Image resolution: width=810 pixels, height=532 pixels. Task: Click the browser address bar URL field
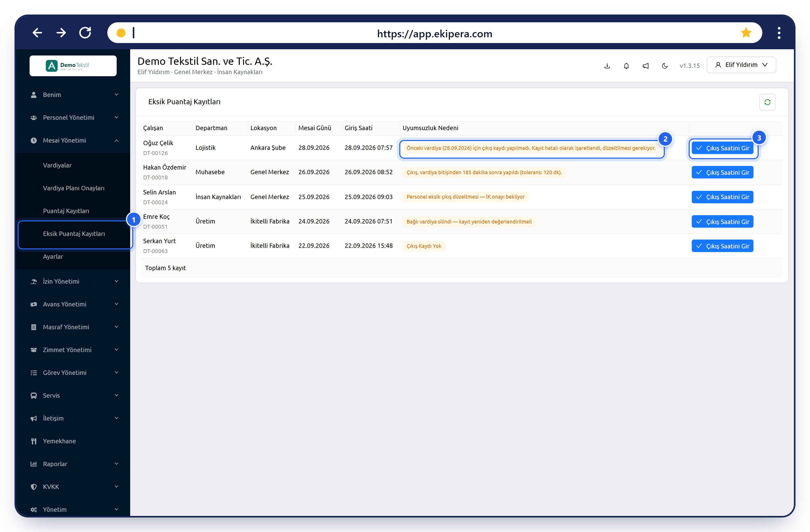pyautogui.click(x=434, y=33)
